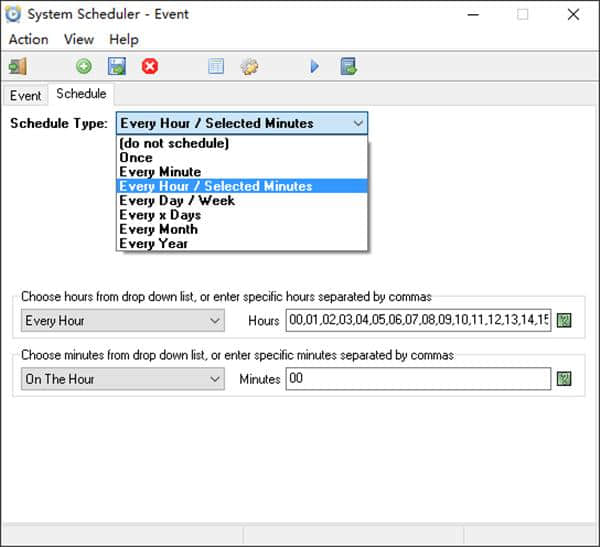Switch to the Event tab

click(x=25, y=95)
